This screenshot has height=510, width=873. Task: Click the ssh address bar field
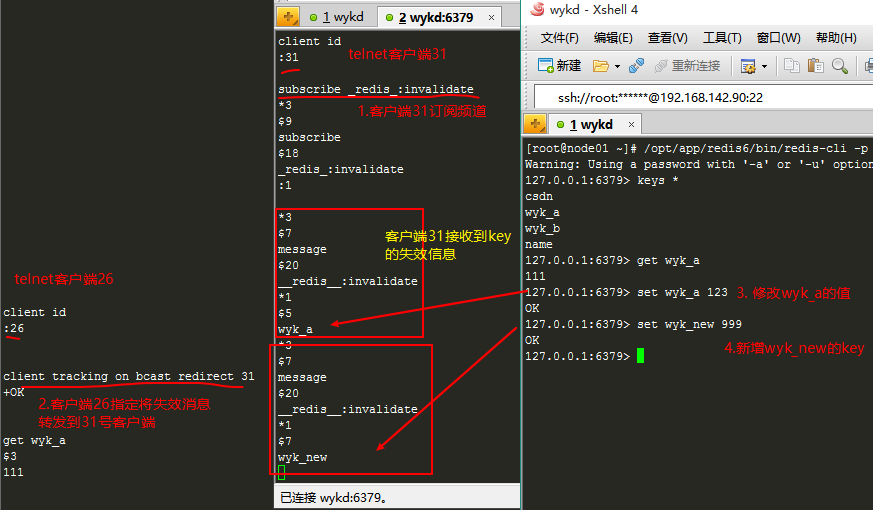[703, 97]
